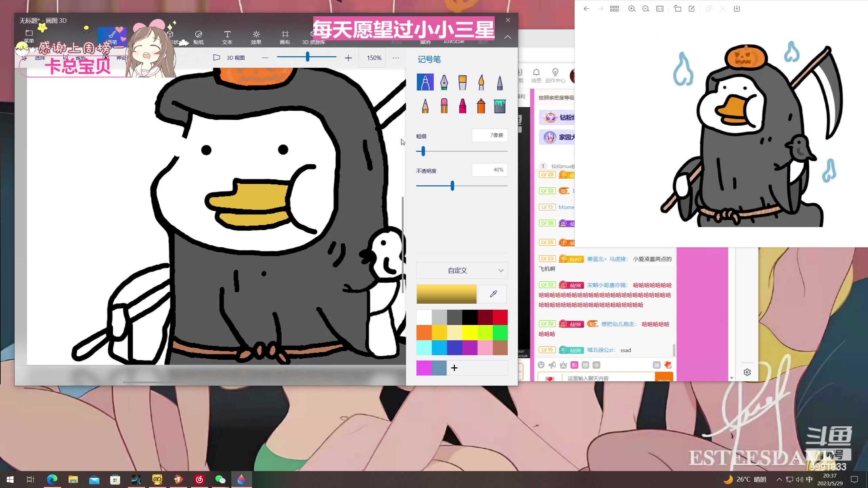Open thumbnail grid view in image viewer
868x488 pixels.
614,9
